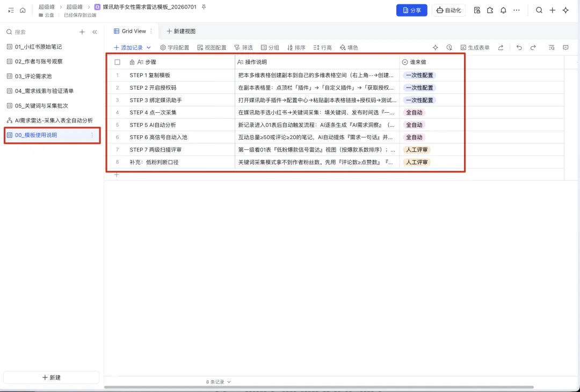This screenshot has width=580, height=392.
Task: Open the 填色 fill color tool
Action: click(349, 47)
